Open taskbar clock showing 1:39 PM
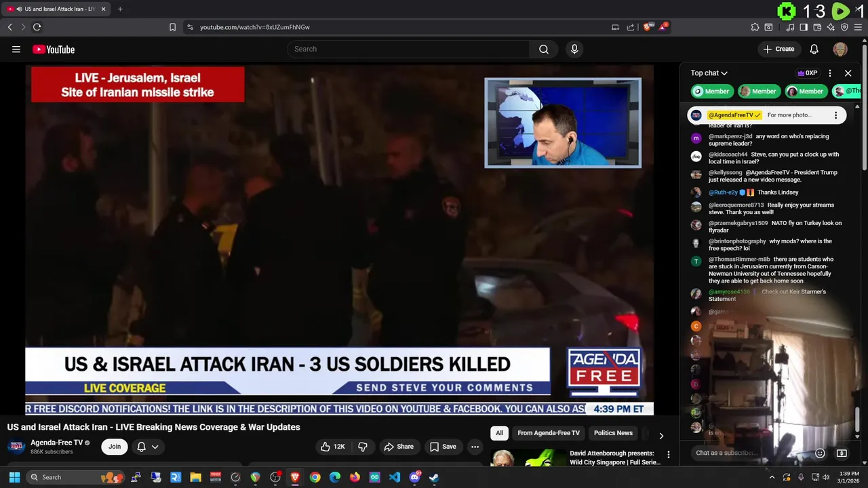Viewport: 868px width, 488px height. click(x=849, y=477)
